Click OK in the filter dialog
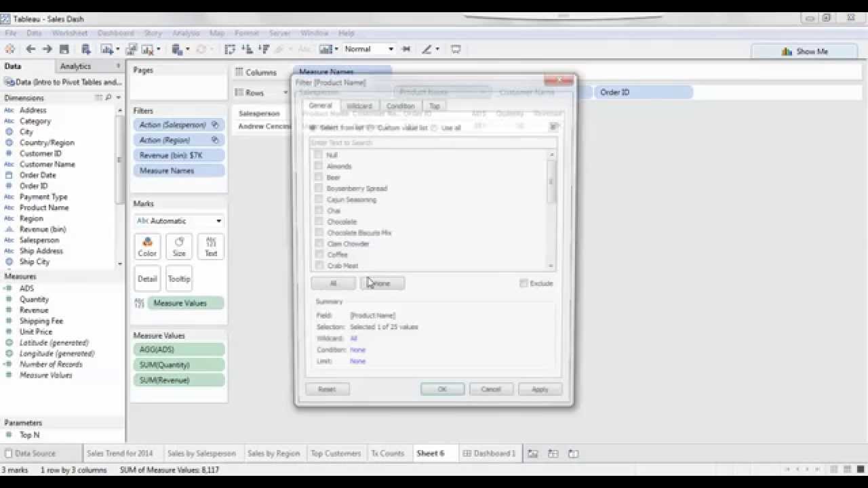This screenshot has width=868, height=488. pyautogui.click(x=442, y=389)
